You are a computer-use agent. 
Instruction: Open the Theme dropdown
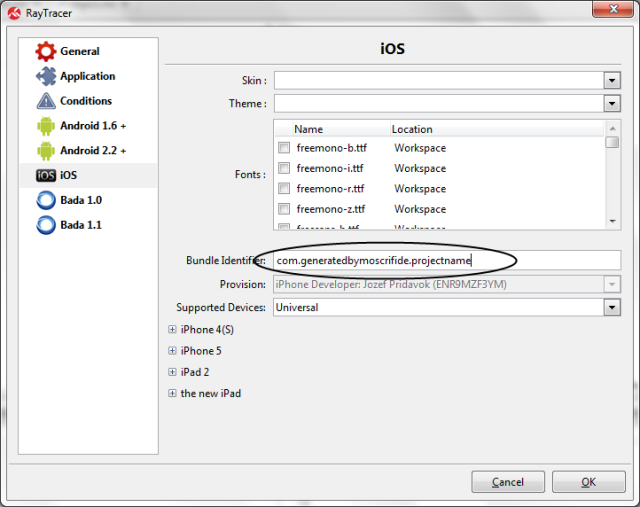pos(612,103)
